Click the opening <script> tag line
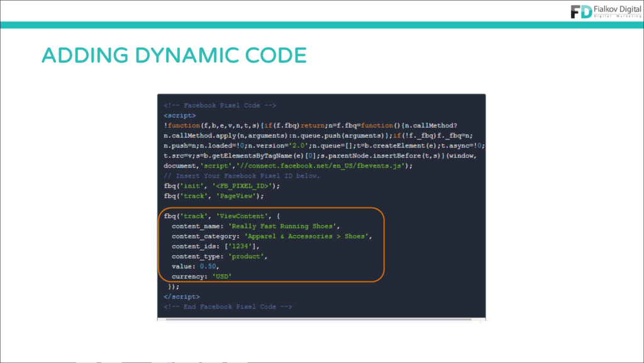The width and height of the screenshot is (644, 363). (x=179, y=115)
